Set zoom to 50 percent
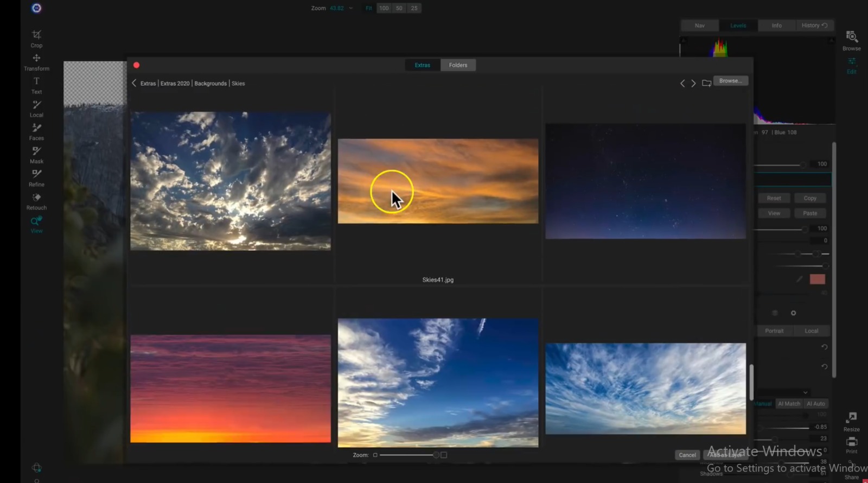868x483 pixels. coord(399,8)
